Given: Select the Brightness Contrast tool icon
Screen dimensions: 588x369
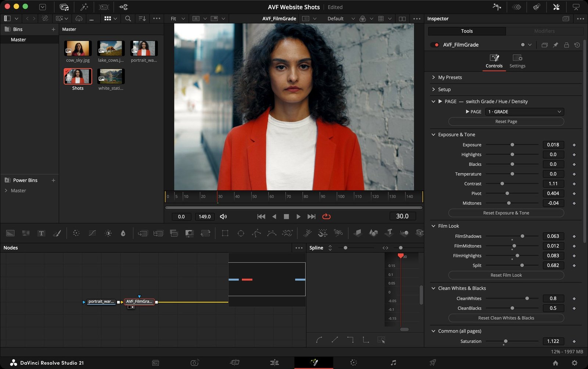Looking at the screenshot, I should click(x=108, y=233).
